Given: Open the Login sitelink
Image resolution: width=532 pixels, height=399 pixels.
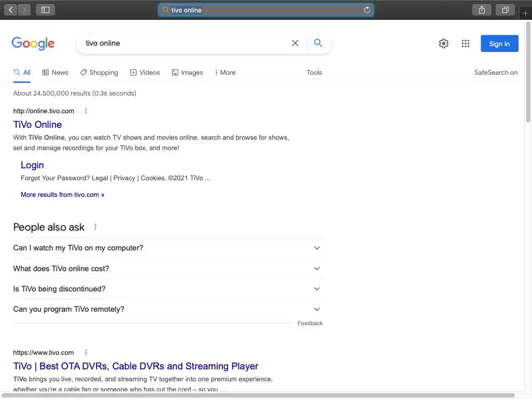Looking at the screenshot, I should (32, 165).
